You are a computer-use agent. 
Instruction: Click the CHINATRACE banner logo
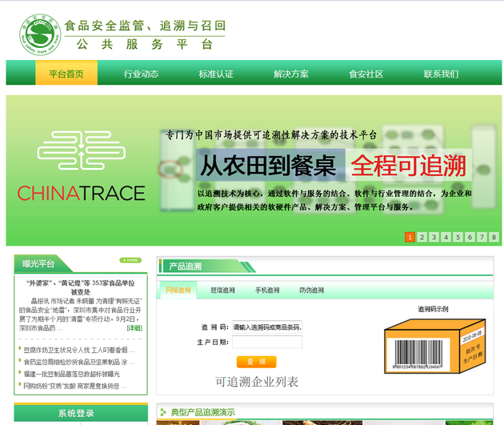coord(81,166)
